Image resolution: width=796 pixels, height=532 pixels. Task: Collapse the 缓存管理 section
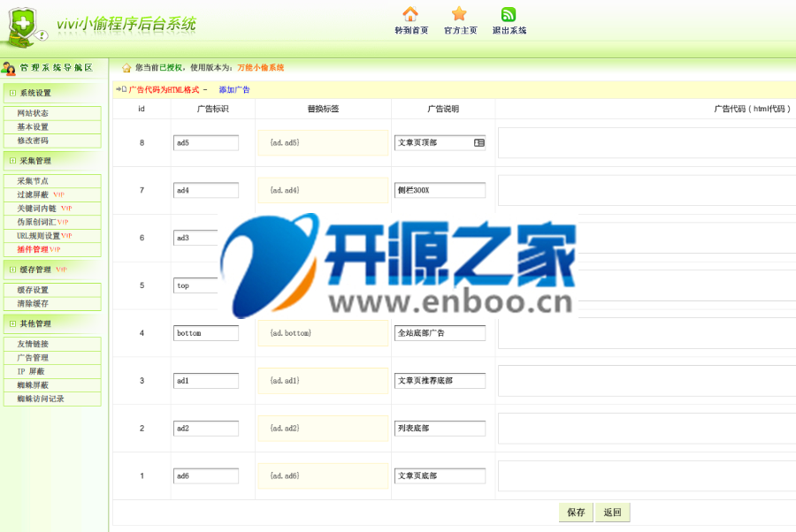click(x=12, y=270)
